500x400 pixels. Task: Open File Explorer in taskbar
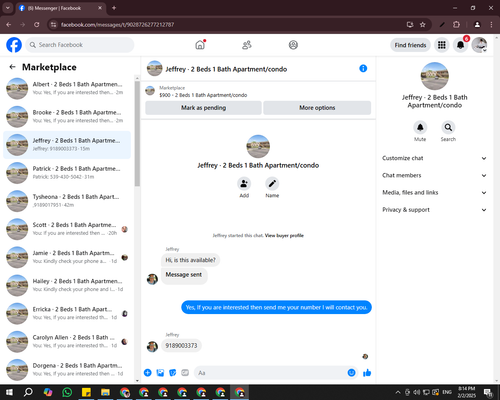(x=105, y=392)
